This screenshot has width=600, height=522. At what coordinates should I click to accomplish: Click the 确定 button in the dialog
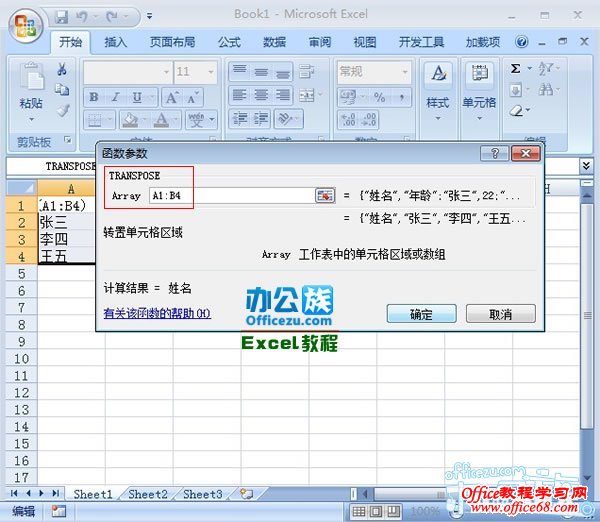click(x=421, y=314)
